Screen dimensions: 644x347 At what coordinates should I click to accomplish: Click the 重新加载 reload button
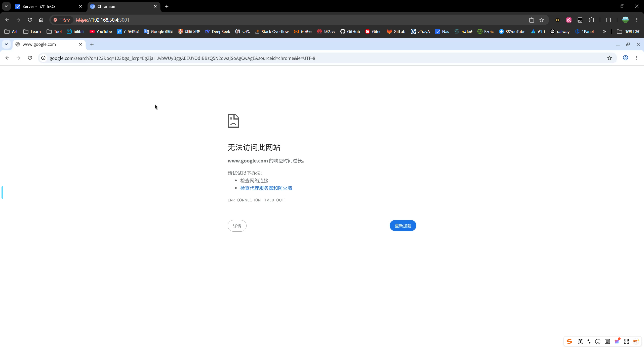[x=403, y=226]
